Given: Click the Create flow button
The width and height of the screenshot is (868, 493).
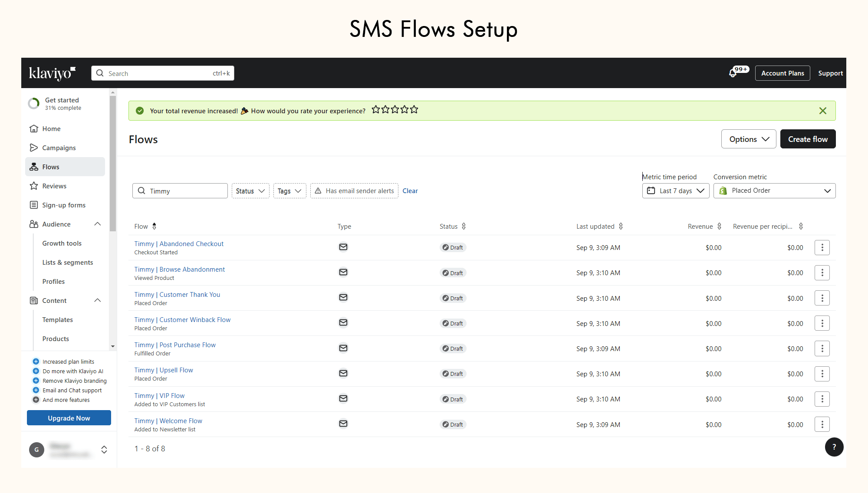Looking at the screenshot, I should pos(807,139).
